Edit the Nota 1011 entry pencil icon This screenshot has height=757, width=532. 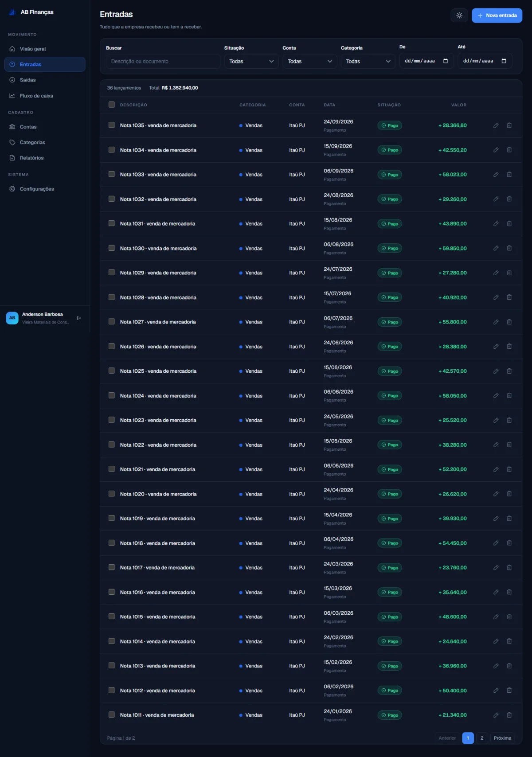[x=496, y=715]
